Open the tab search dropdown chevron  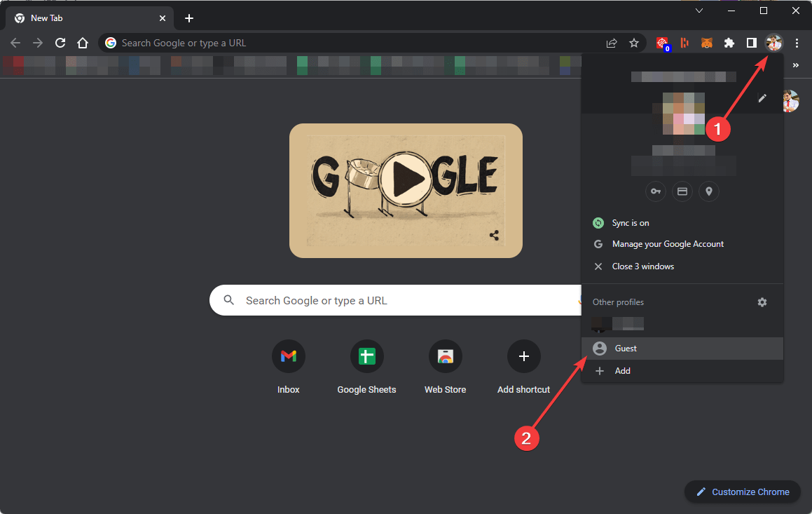point(699,11)
